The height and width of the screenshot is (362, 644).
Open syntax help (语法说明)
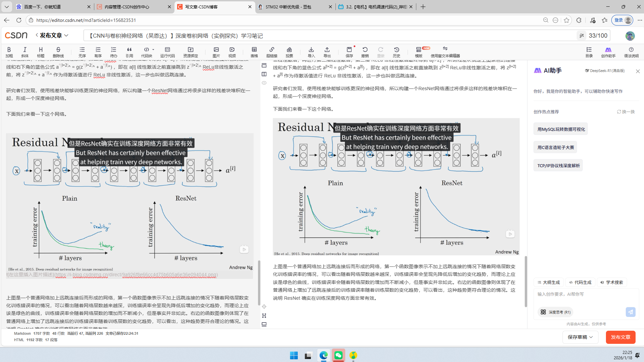pyautogui.click(x=631, y=52)
